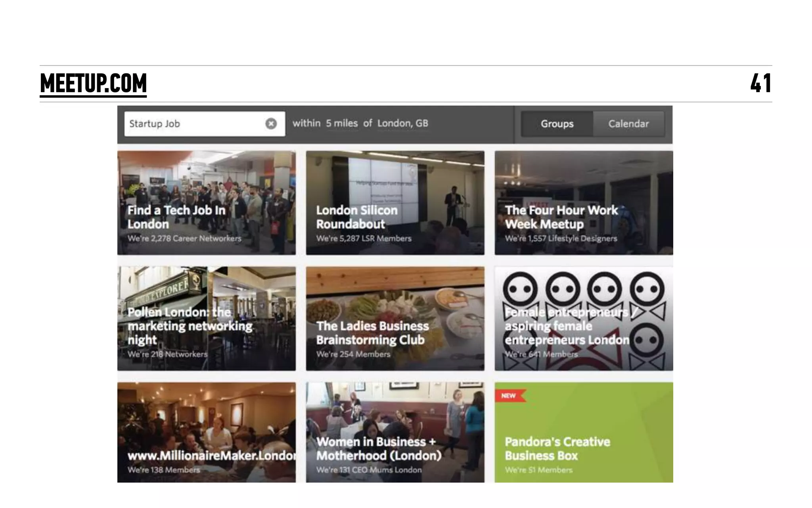Change the London, GB location
Screen dimensions: 812x508
point(402,123)
